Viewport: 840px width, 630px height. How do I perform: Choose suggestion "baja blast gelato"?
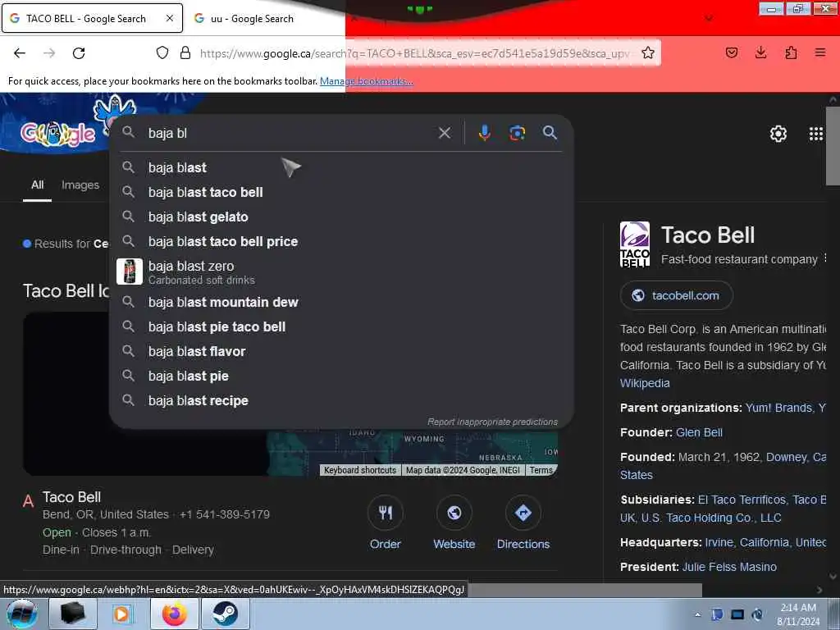340,217
